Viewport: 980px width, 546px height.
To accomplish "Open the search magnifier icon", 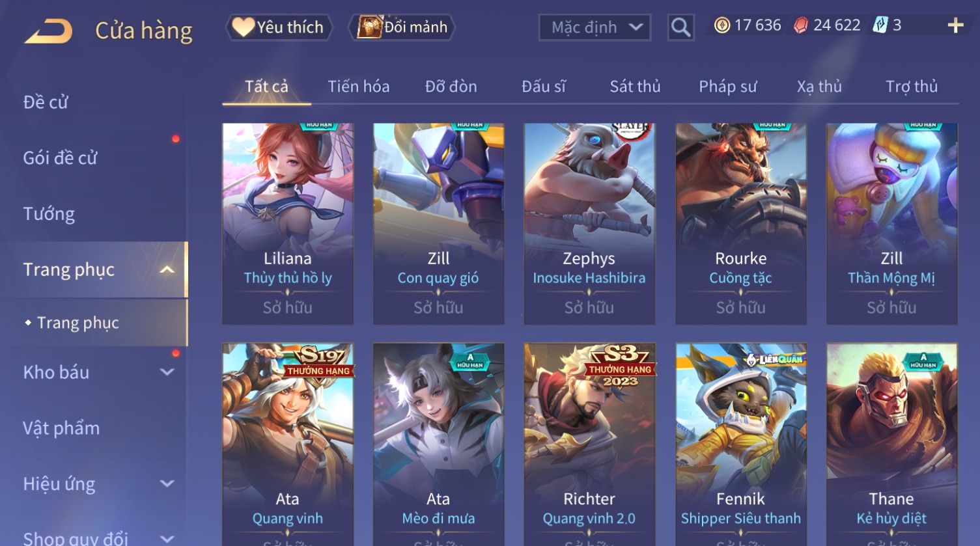I will [680, 28].
